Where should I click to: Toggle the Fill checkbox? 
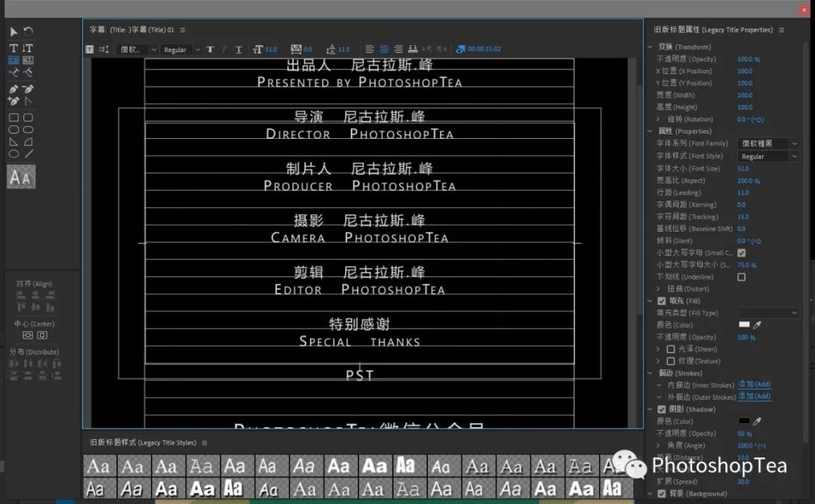click(x=662, y=301)
